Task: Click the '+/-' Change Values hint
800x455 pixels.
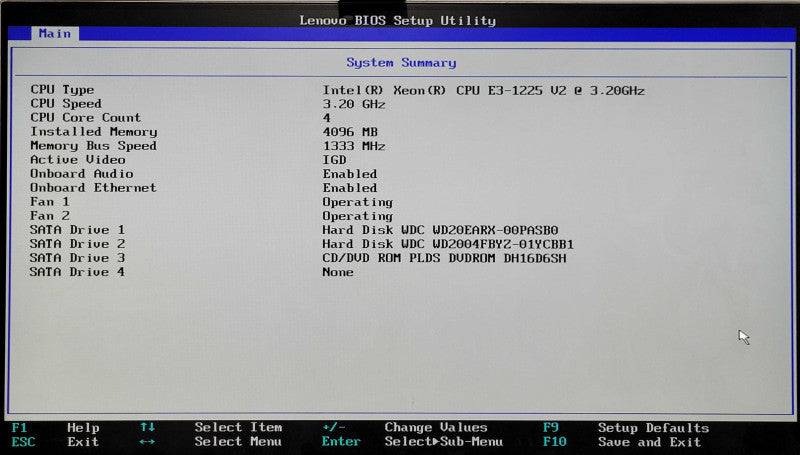Action: (405, 427)
